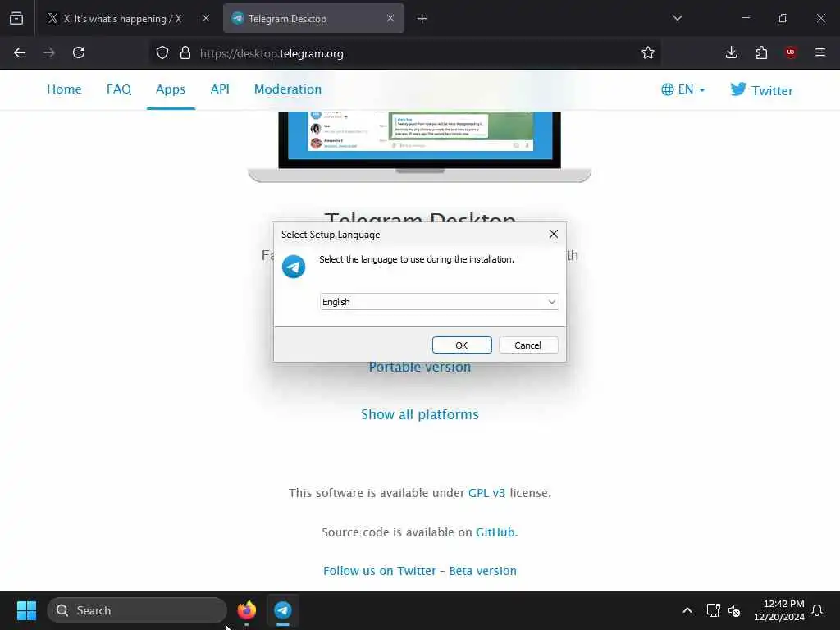Open the notifications bell icon
This screenshot has height=630, width=840.
(x=818, y=610)
